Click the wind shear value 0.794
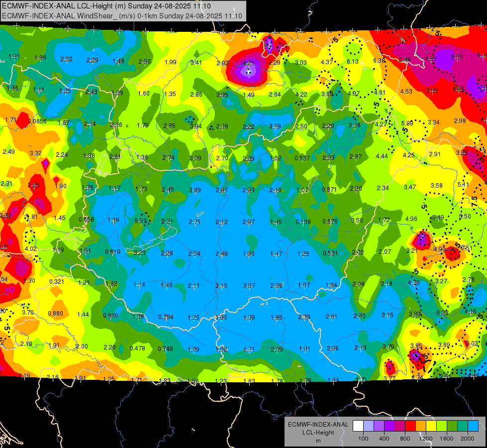487x448 pixels. (166, 317)
